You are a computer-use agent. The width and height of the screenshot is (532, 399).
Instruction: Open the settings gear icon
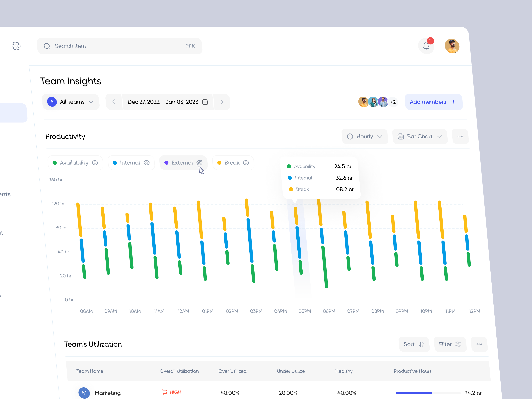pos(16,46)
